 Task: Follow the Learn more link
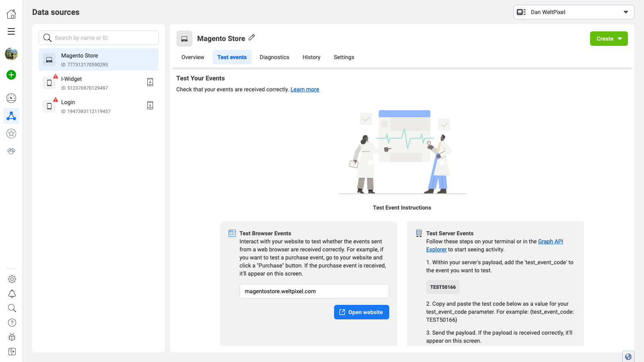(305, 89)
